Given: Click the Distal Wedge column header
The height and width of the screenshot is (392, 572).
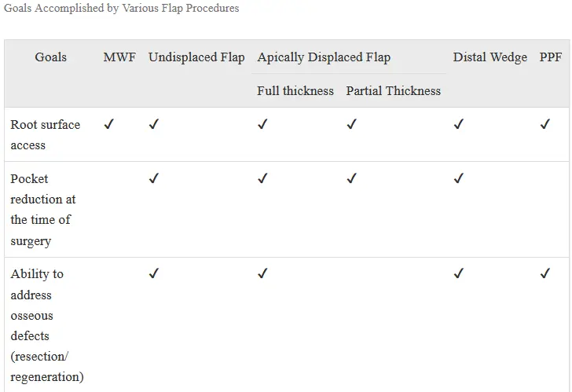Looking at the screenshot, I should (x=490, y=57).
